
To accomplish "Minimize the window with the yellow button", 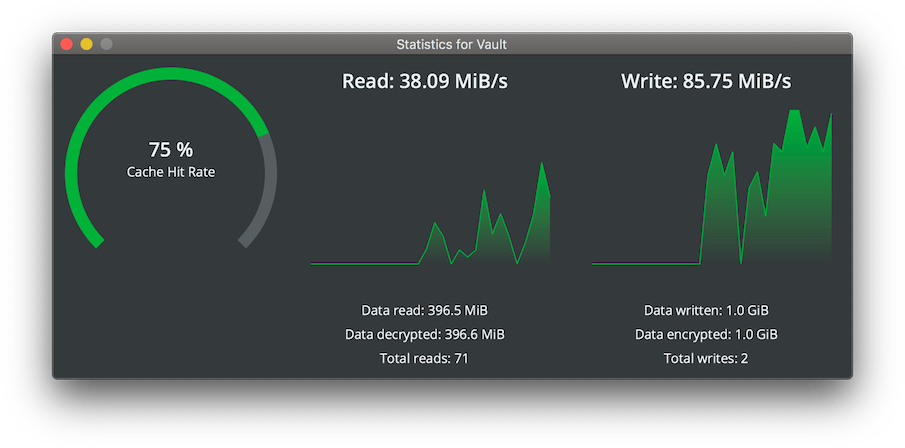I will click(x=87, y=44).
